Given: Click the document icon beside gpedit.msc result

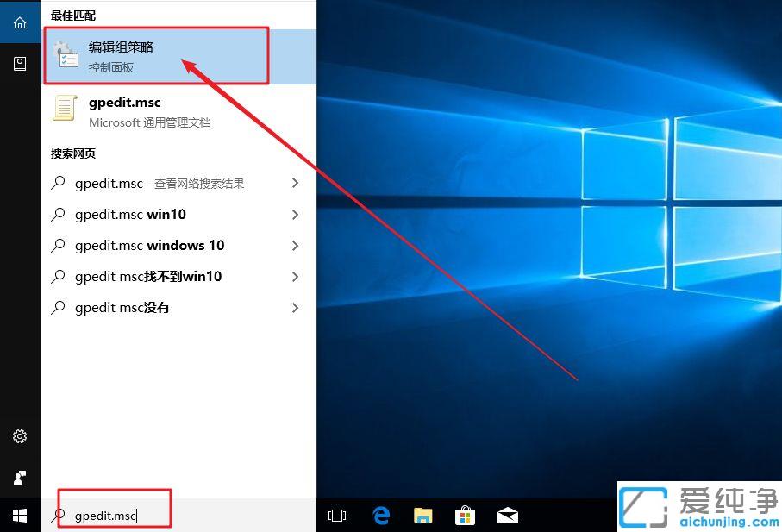Looking at the screenshot, I should 66,110.
